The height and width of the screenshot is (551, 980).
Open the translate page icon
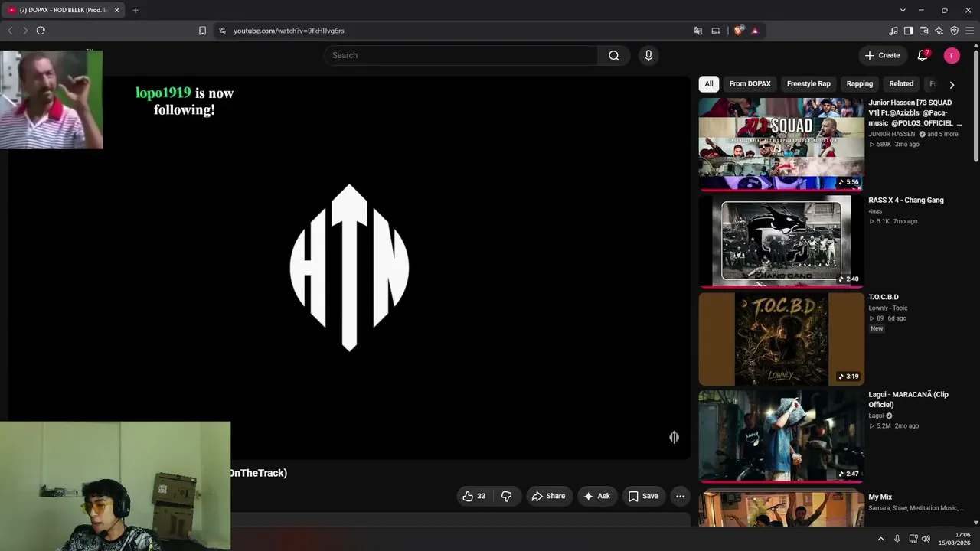697,31
